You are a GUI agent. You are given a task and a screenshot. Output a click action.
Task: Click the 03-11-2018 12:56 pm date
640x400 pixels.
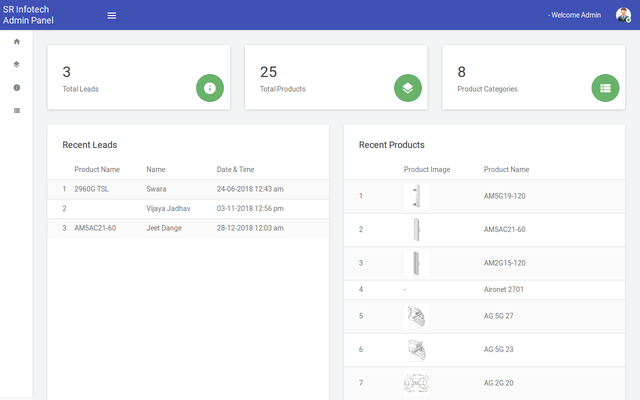[x=250, y=209]
